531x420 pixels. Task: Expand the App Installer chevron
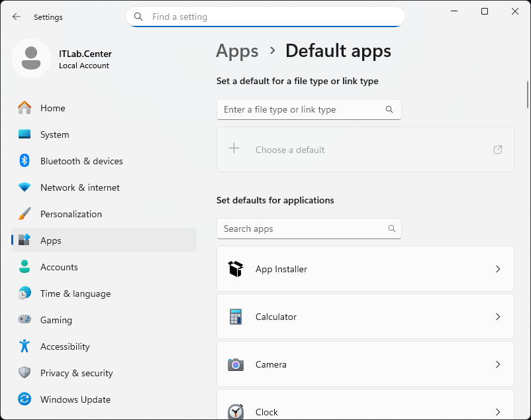[498, 269]
